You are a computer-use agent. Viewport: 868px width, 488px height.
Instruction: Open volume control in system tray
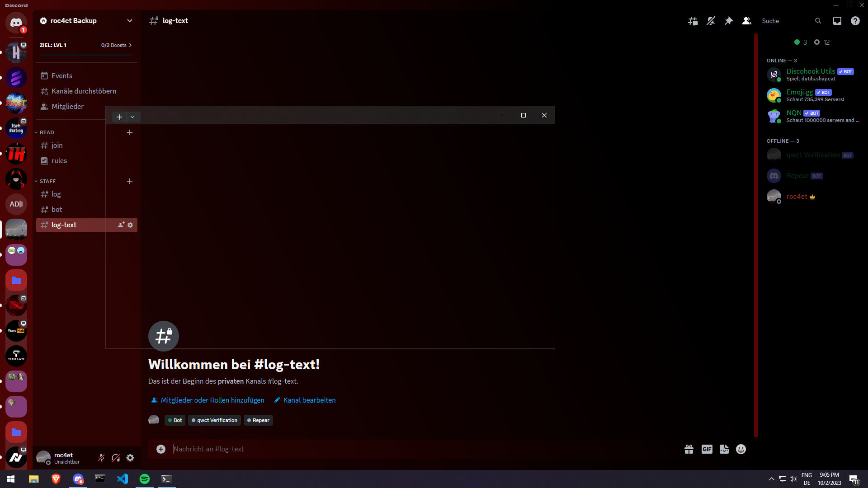pos(793,479)
